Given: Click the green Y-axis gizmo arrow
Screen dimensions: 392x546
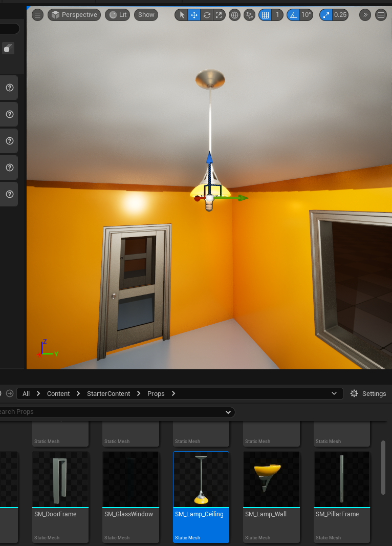Looking at the screenshot, I should [242, 198].
